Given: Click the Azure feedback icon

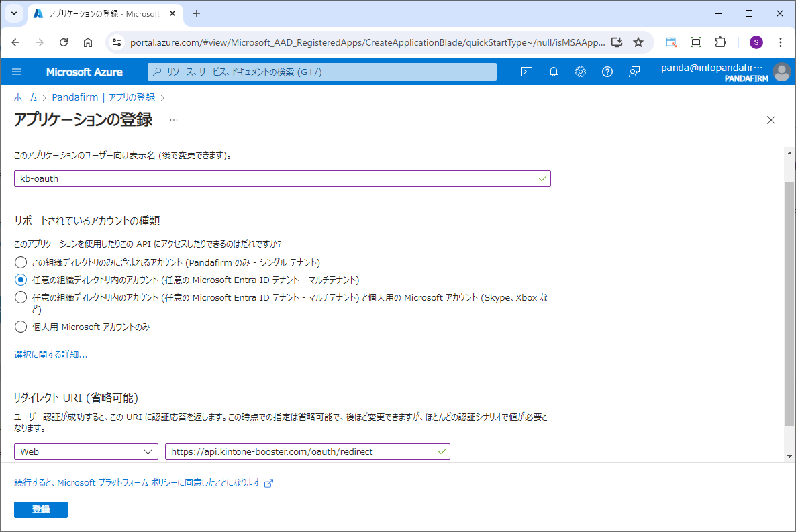Looking at the screenshot, I should point(634,72).
